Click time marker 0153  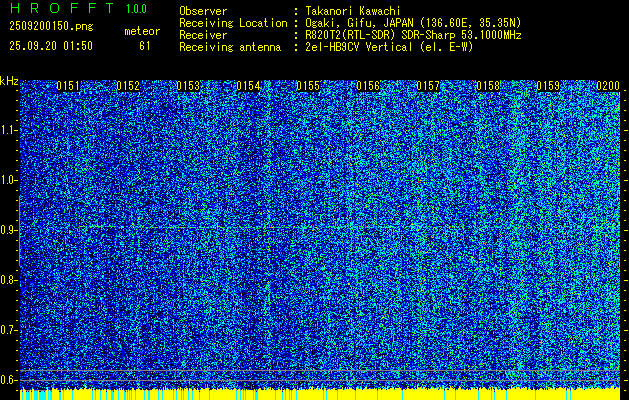pos(188,86)
